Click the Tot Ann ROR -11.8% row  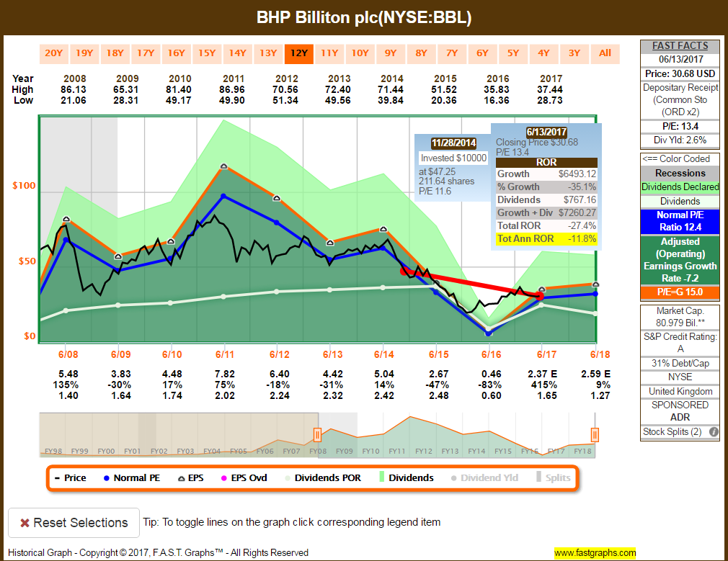point(546,239)
